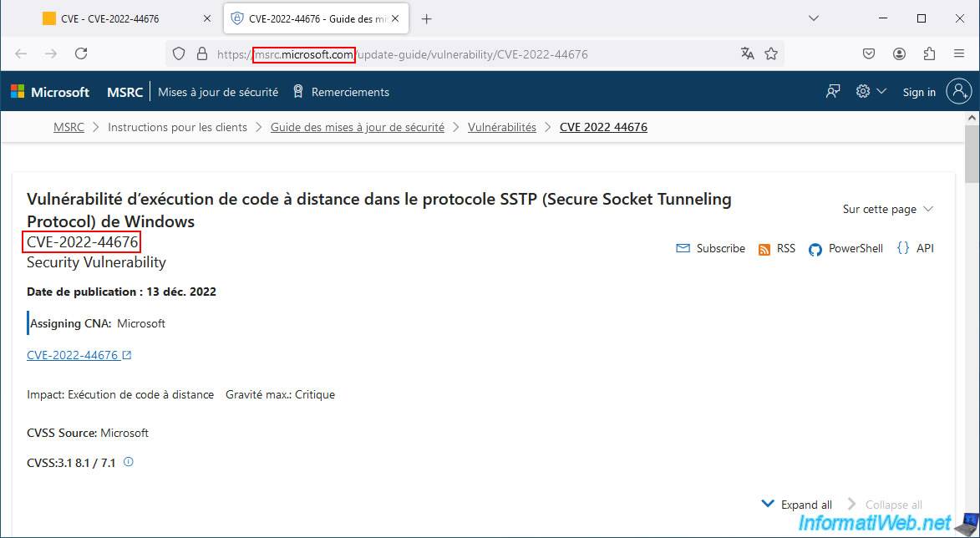This screenshot has height=538, width=980.
Task: Open the browser tab list dropdown arrow
Action: click(814, 18)
